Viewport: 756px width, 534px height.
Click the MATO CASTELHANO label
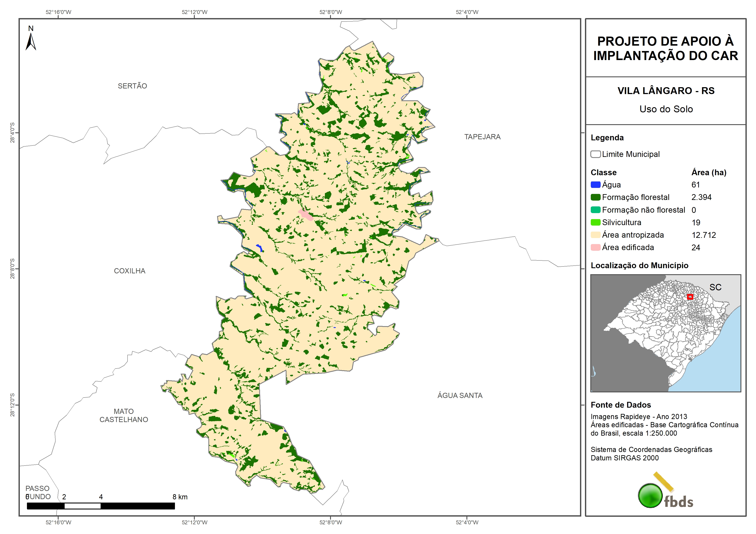pyautogui.click(x=124, y=416)
